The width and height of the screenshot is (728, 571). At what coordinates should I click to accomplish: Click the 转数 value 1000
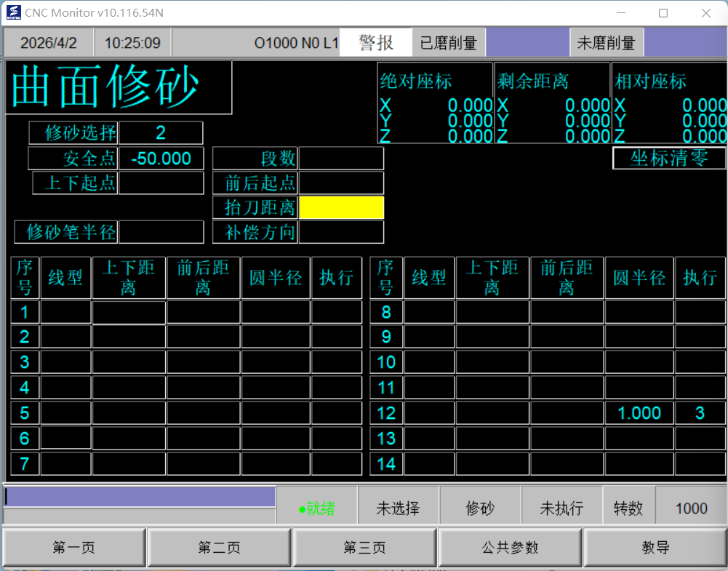691,508
